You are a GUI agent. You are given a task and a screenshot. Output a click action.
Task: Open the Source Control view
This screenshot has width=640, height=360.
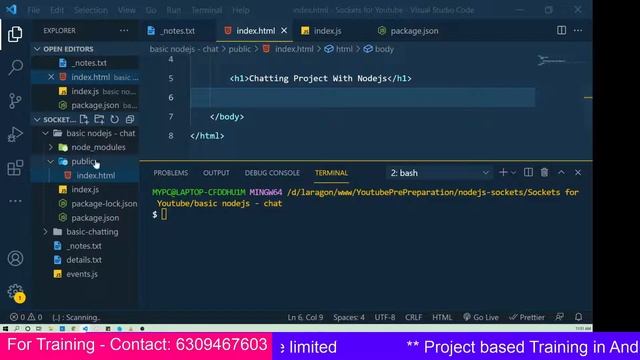click(15, 101)
